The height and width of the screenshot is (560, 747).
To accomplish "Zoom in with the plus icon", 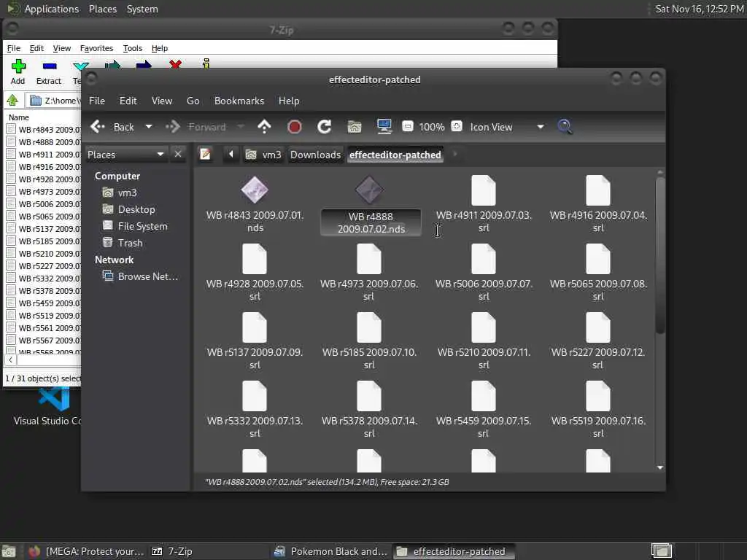I will pyautogui.click(x=457, y=126).
